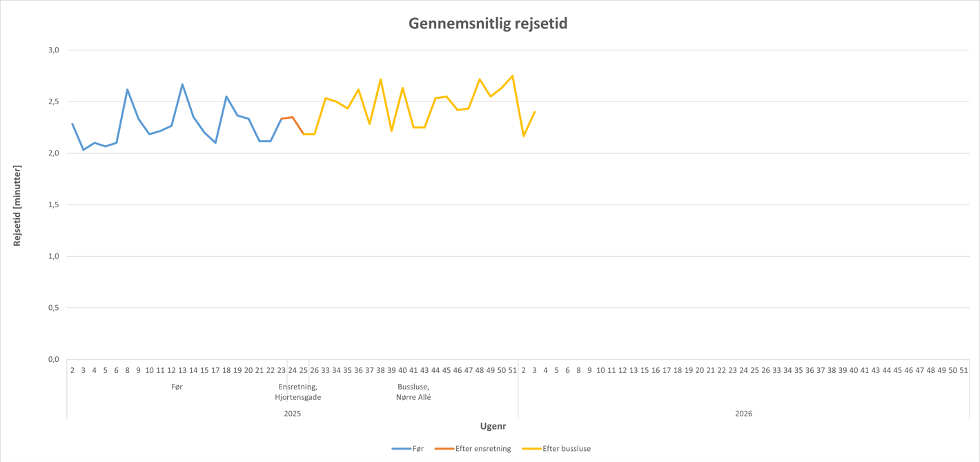
Task: Select the Bussluse, Nørre Allé category label
Action: click(413, 392)
